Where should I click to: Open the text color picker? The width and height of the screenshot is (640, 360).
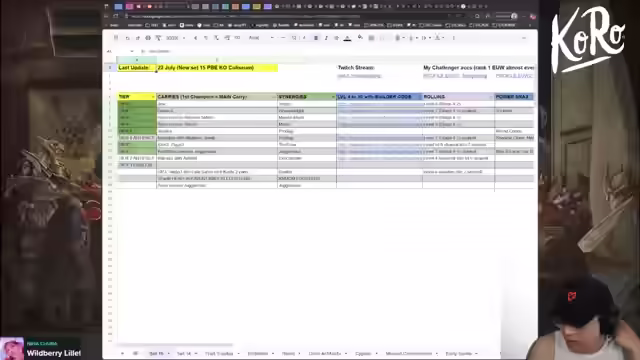[347, 38]
